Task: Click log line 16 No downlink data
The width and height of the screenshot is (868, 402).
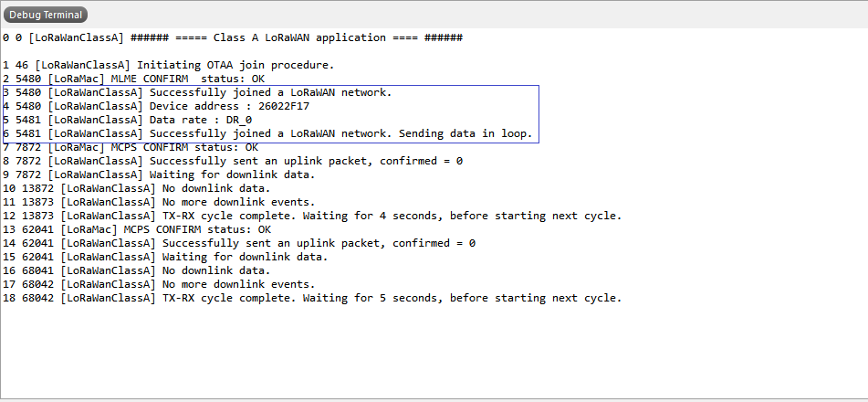Action: click(136, 271)
